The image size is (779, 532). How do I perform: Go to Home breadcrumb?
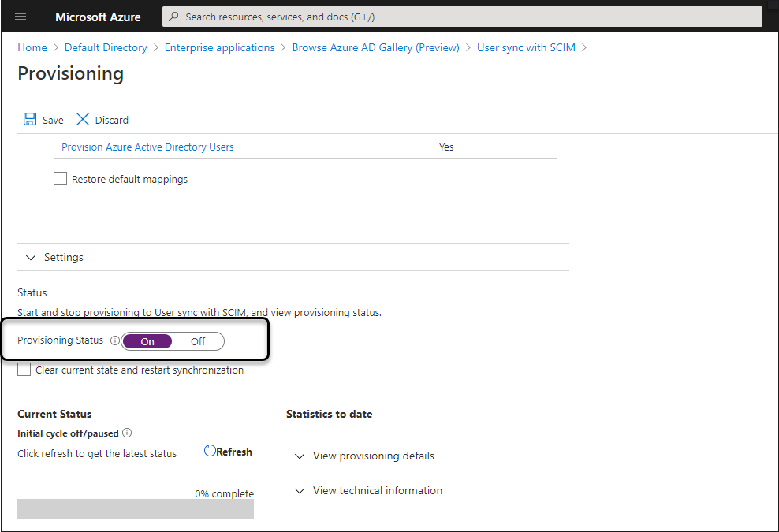pos(32,48)
